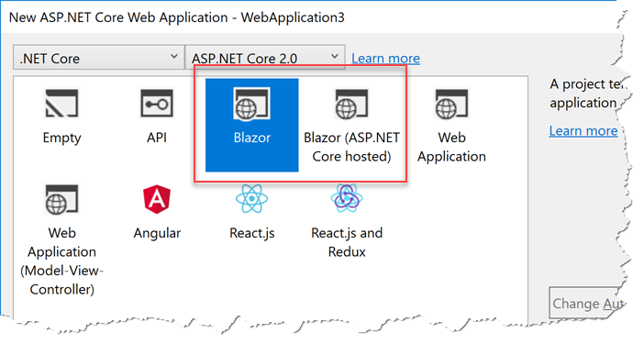Open Learn more link beside version dropdown

tap(385, 59)
